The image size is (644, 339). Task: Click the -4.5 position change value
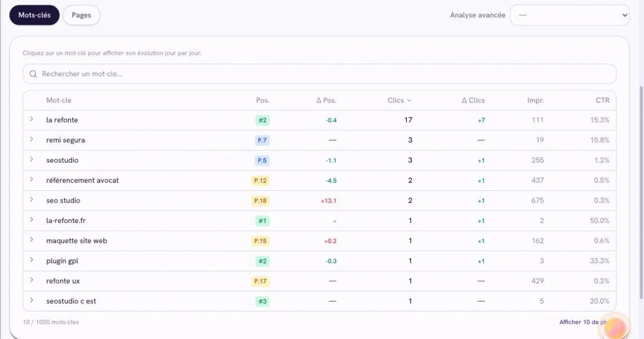point(331,181)
